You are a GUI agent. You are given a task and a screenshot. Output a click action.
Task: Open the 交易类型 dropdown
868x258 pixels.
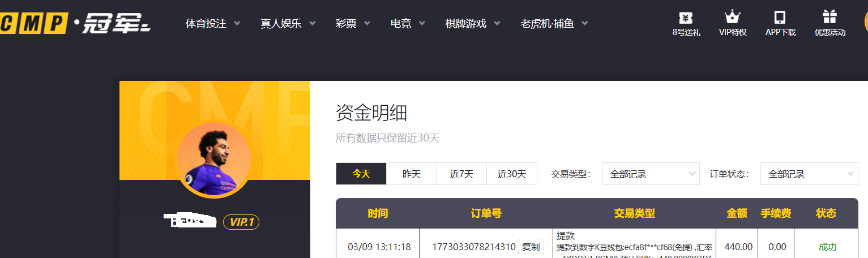click(651, 174)
